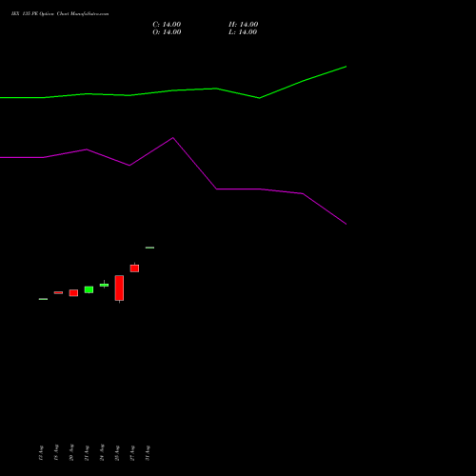Click the chart title text at top left
The image size is (476, 476).
60,14
